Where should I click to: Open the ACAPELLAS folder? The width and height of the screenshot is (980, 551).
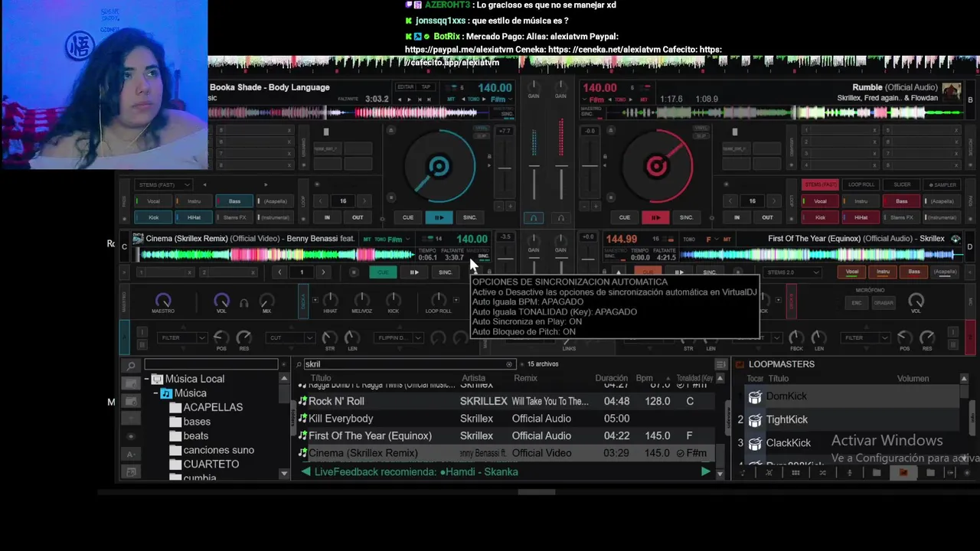213,407
